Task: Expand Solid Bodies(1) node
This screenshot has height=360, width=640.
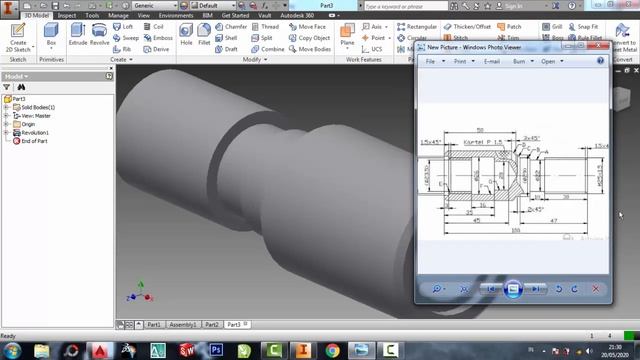Action: (x=6, y=107)
